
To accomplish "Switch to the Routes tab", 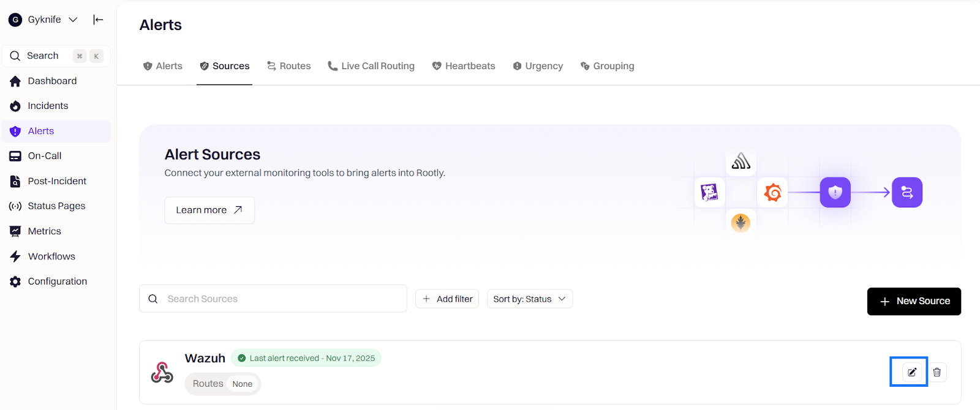I will 289,66.
